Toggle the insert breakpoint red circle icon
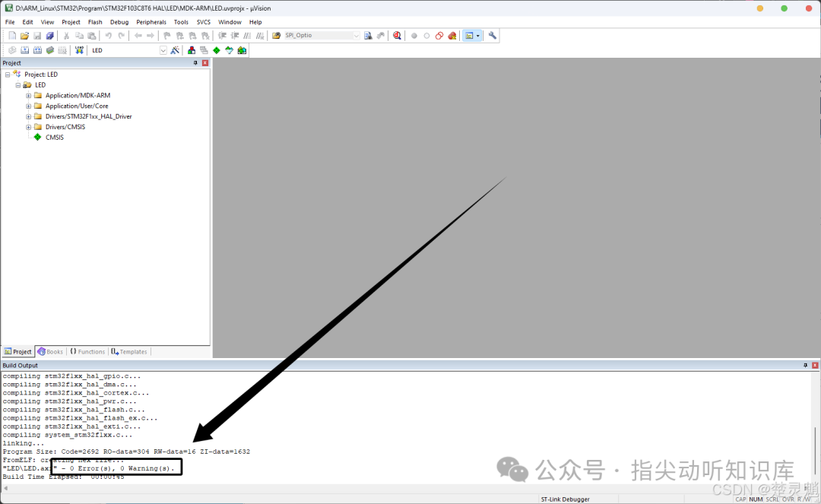Image resolution: width=821 pixels, height=504 pixels. (414, 36)
